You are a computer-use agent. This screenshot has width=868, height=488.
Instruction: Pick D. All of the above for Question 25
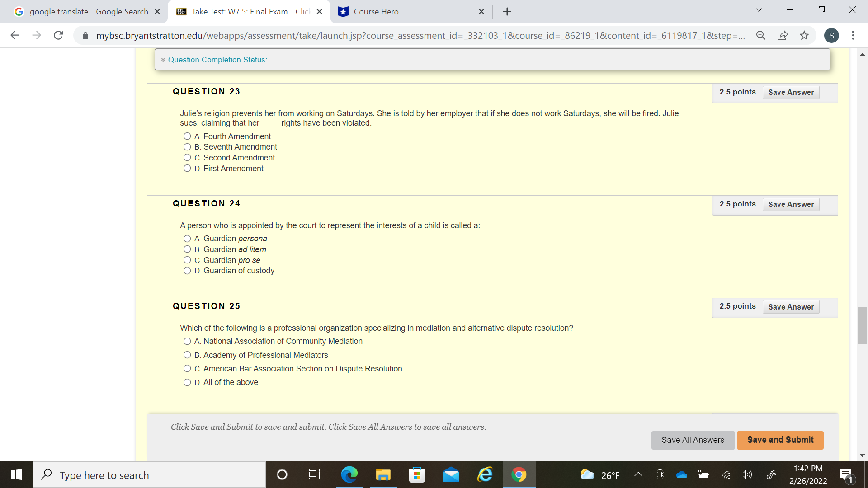coord(187,382)
